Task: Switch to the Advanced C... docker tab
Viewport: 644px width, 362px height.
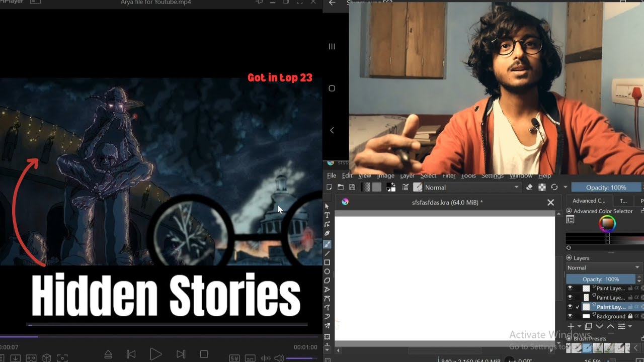Action: [x=589, y=201]
